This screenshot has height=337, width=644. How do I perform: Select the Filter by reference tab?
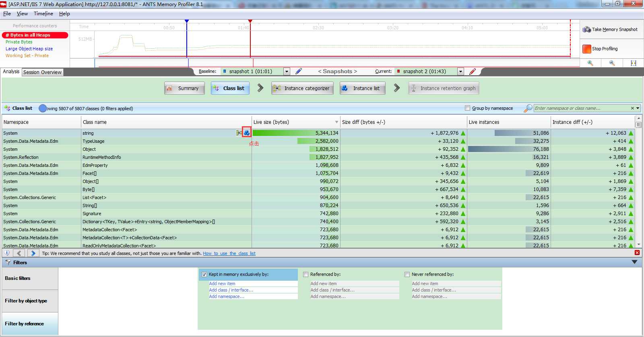click(30, 324)
